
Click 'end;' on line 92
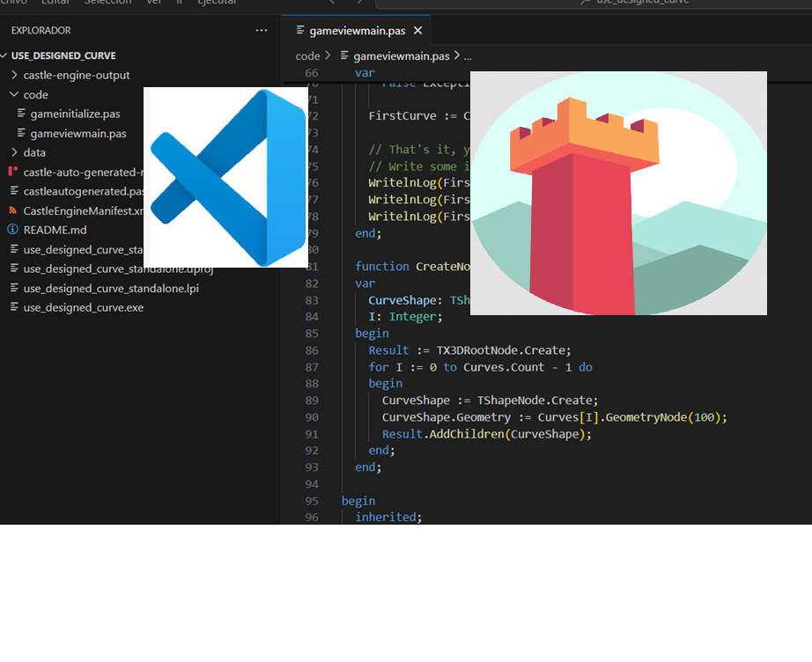coord(381,451)
